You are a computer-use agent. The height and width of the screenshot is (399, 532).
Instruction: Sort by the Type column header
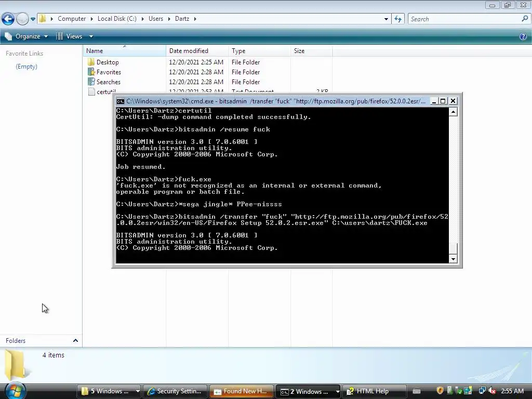(x=260, y=51)
